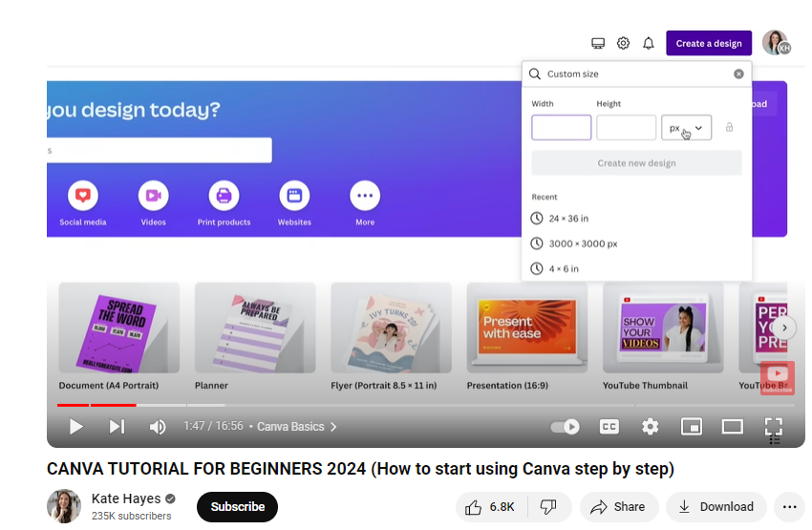Image resolution: width=812 pixels, height=530 pixels.
Task: Skip to the next video
Action: click(x=118, y=427)
